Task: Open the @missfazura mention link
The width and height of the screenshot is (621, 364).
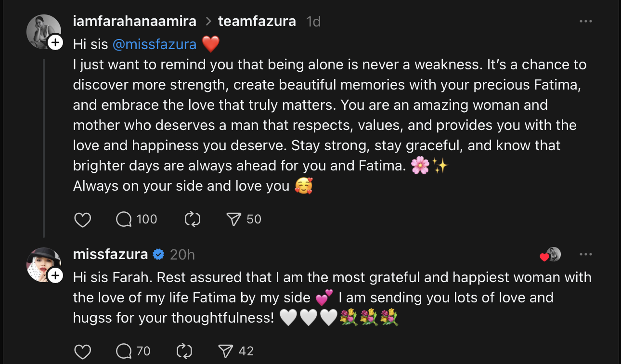Action: coord(155,44)
